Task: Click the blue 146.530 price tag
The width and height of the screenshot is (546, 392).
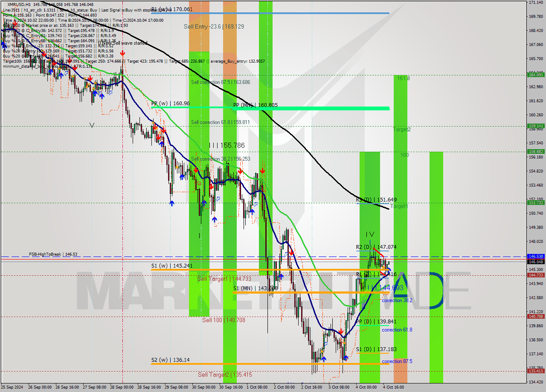Action: tap(536, 257)
